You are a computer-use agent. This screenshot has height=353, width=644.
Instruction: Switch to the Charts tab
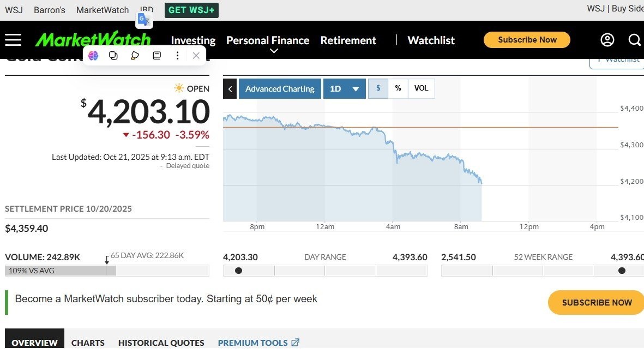coord(88,343)
